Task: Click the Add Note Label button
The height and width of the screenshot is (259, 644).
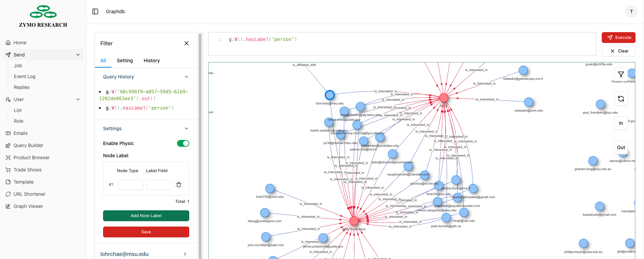Action: [146, 216]
